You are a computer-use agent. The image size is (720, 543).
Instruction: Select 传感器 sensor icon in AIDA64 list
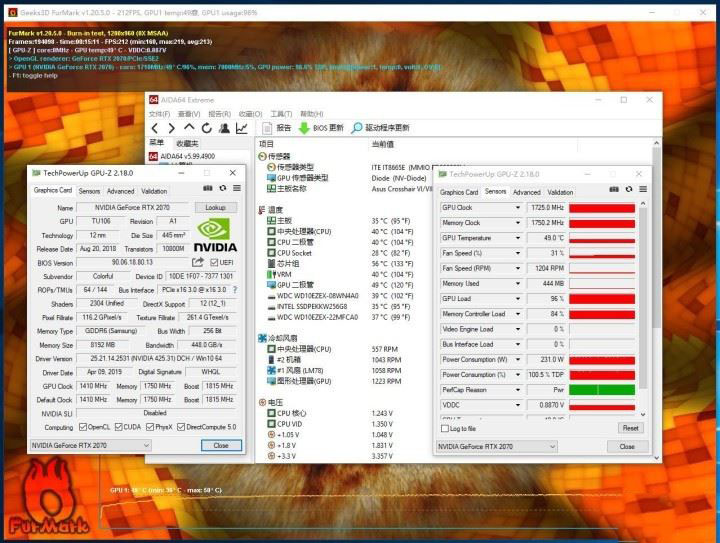click(x=263, y=157)
